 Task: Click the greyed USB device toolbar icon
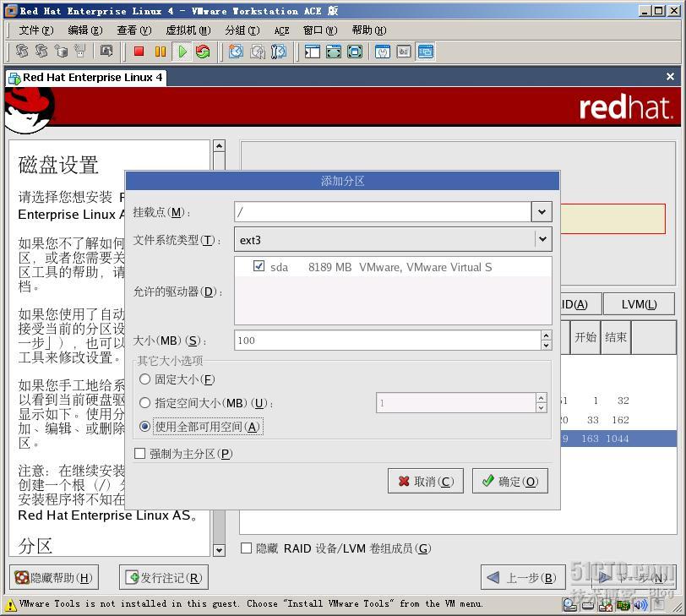click(80, 52)
